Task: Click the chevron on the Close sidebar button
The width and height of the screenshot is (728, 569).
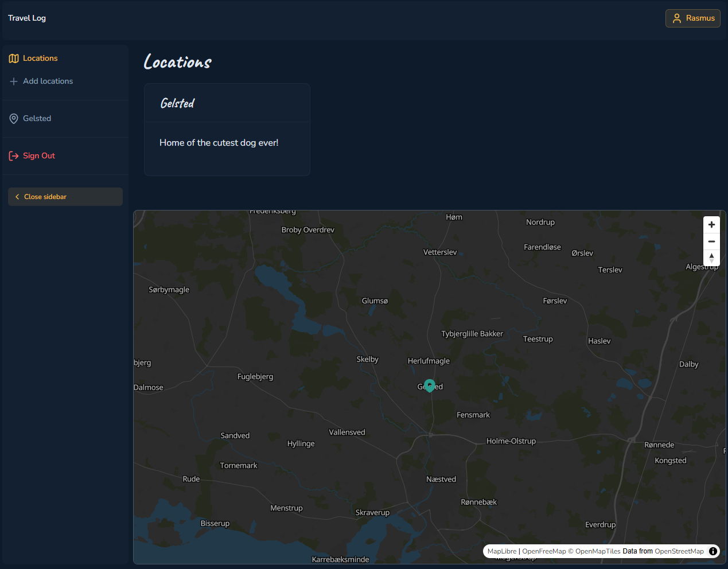Action: click(17, 196)
